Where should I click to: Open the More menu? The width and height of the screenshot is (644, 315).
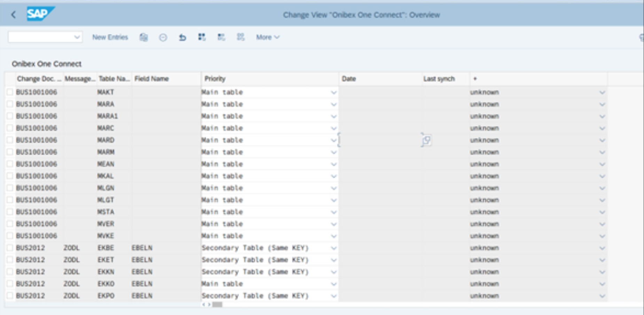(x=268, y=37)
